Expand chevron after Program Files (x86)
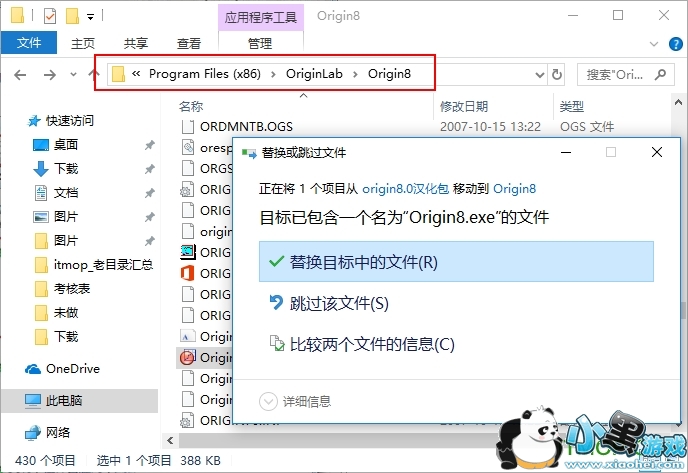The width and height of the screenshot is (688, 473). [273, 74]
